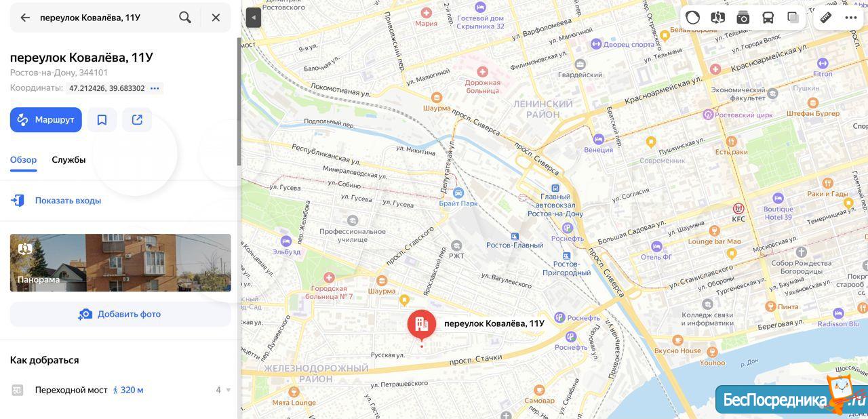The width and height of the screenshot is (868, 419).
Task: Show public transport layer
Action: (768, 18)
